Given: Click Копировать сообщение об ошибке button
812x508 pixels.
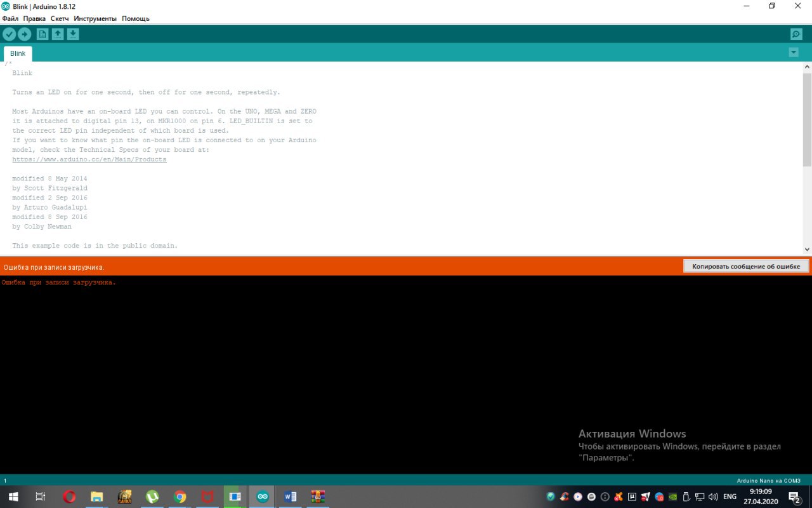Looking at the screenshot, I should pyautogui.click(x=746, y=266).
